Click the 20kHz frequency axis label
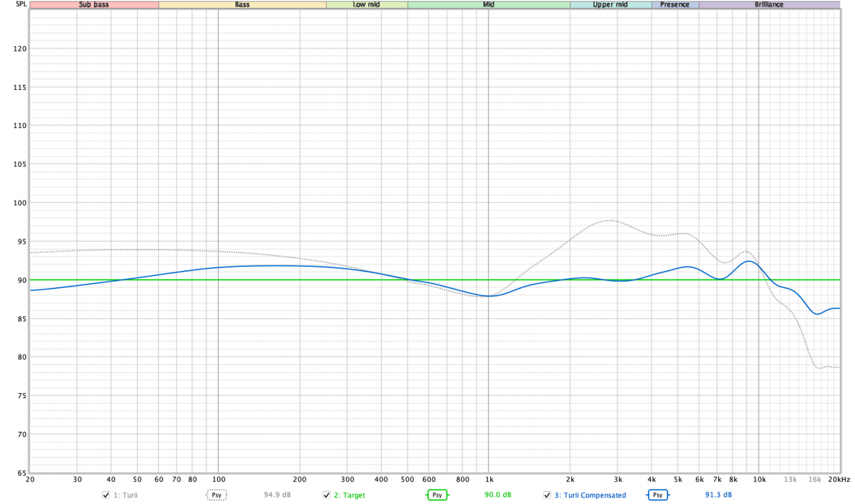Image resolution: width=855 pixels, height=504 pixels. (839, 480)
